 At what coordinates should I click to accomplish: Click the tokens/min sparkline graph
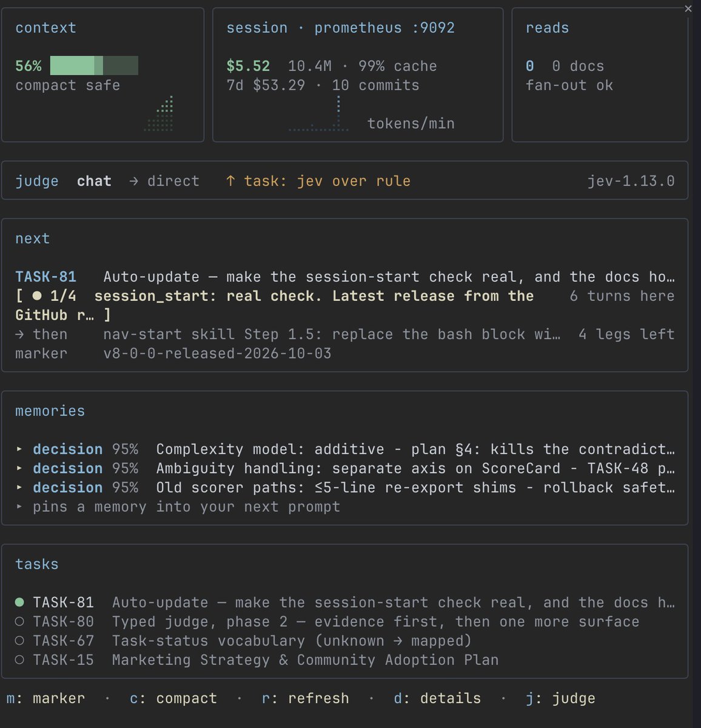[x=319, y=113]
